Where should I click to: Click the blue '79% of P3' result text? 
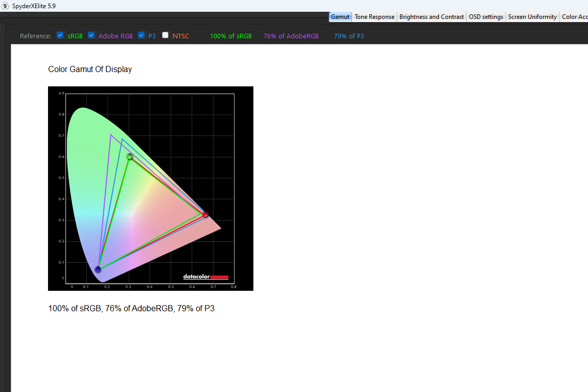point(349,36)
